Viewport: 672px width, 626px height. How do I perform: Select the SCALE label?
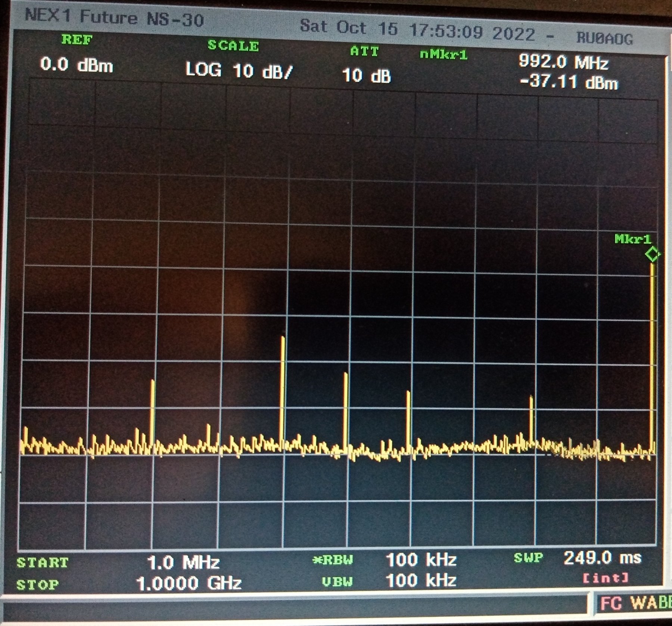click(233, 46)
